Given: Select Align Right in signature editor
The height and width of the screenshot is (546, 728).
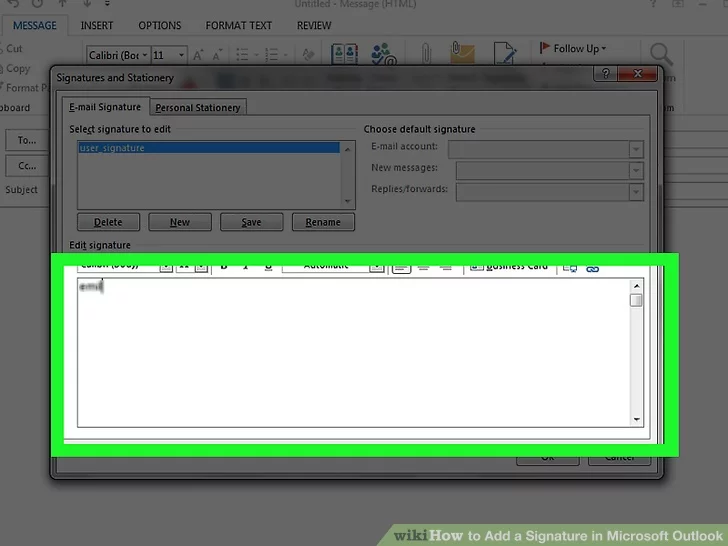Looking at the screenshot, I should coord(446,267).
